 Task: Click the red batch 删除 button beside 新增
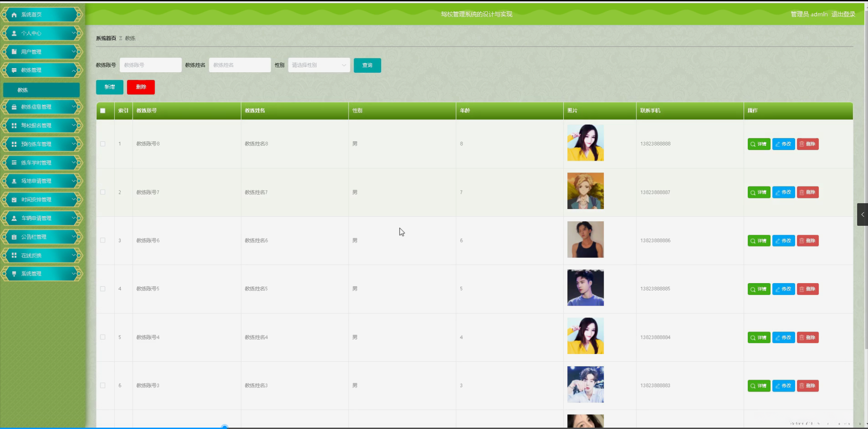coord(141,87)
